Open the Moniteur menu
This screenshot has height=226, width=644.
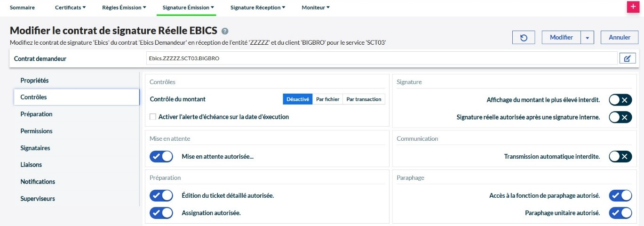point(316,8)
